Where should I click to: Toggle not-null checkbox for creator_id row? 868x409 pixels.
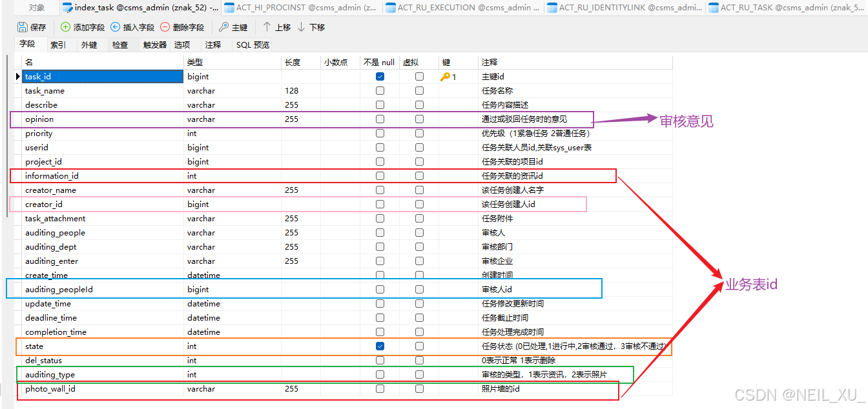coord(380,204)
